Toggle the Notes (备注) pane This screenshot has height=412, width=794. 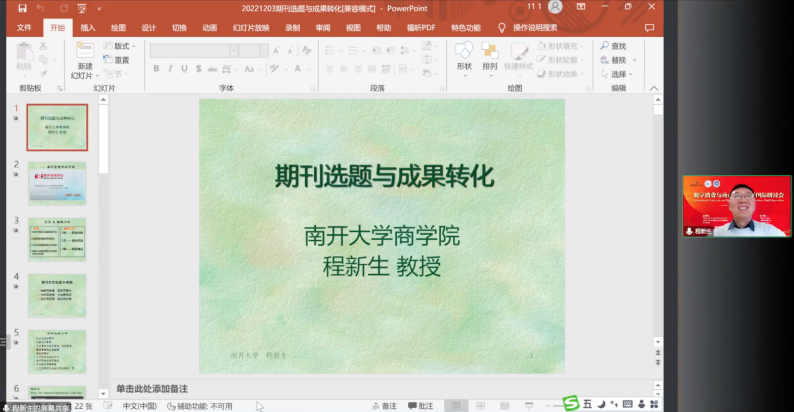(x=384, y=406)
